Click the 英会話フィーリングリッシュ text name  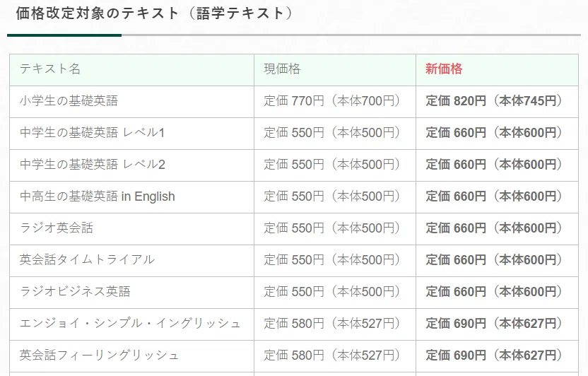[100, 356]
